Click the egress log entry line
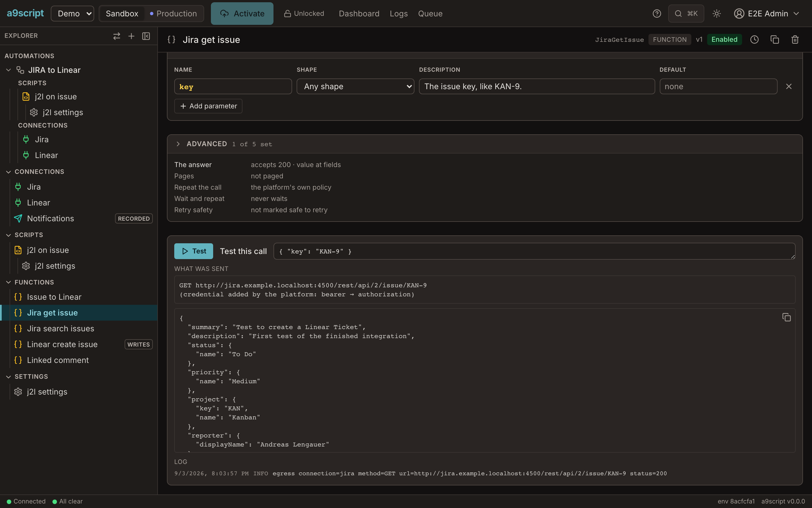The image size is (812, 508). 420,473
